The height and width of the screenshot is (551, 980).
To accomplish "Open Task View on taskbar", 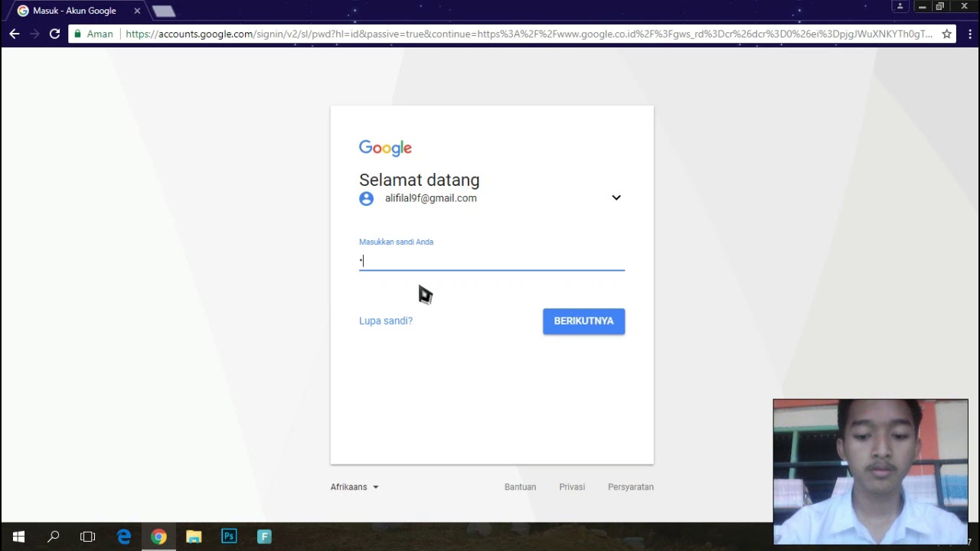I will [88, 536].
